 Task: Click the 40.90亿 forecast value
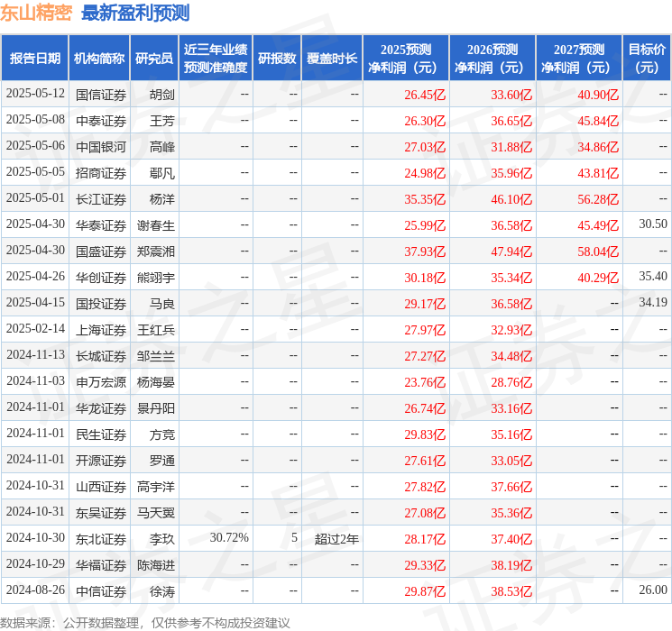tap(598, 95)
